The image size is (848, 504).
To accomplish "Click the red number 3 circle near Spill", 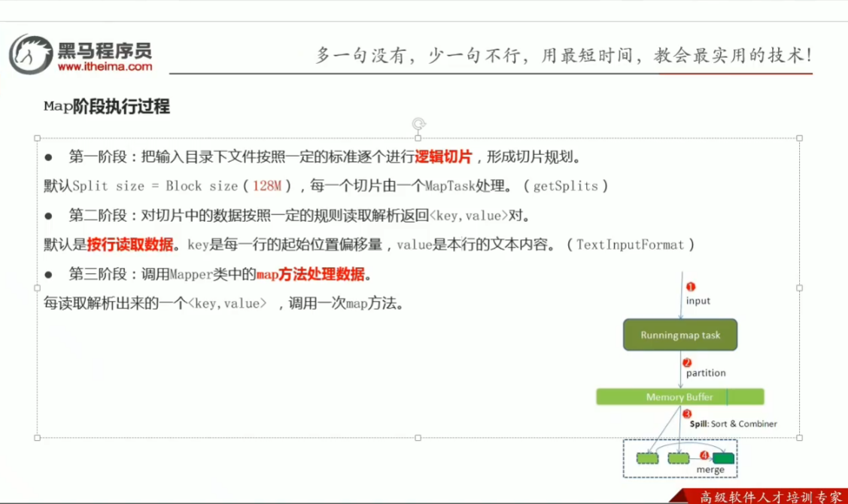I will coord(687,414).
